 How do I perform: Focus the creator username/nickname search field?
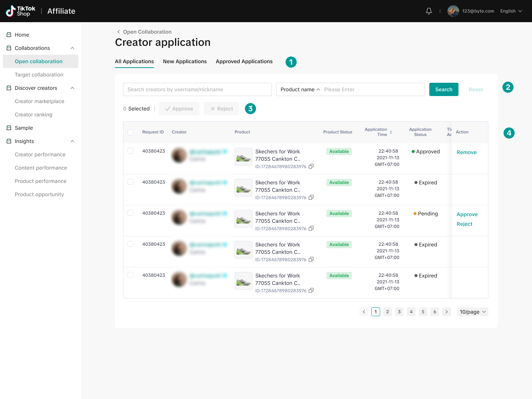[197, 89]
